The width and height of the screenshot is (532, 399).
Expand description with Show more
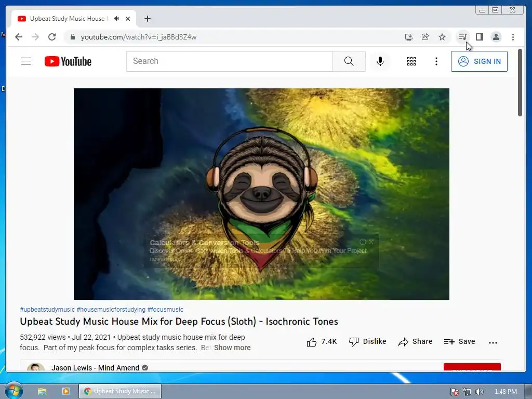[x=232, y=348]
